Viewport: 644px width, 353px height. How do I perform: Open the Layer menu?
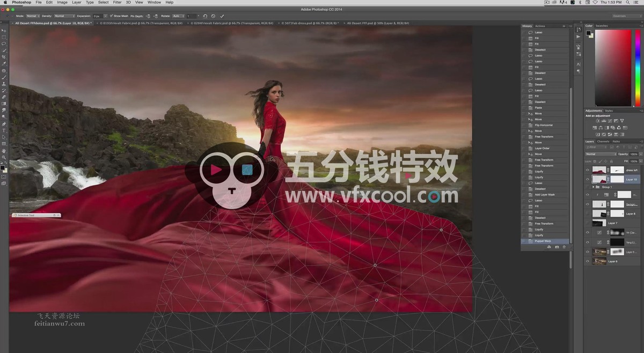77,3
